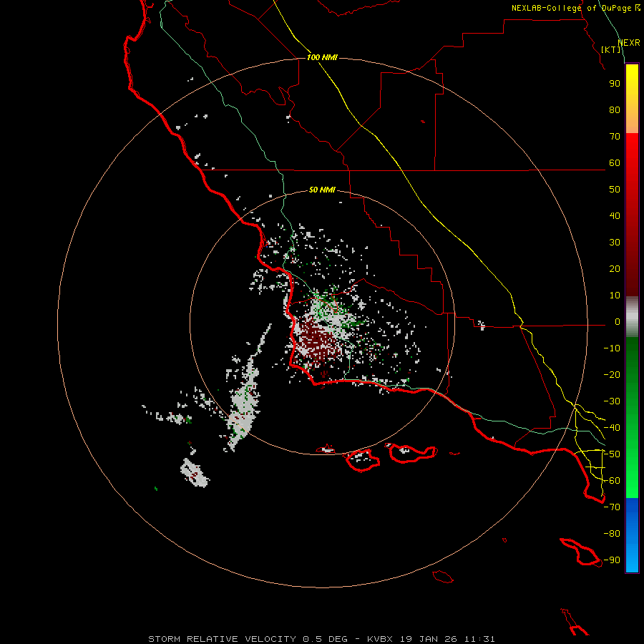Click the positive "40" scale value

click(615, 215)
